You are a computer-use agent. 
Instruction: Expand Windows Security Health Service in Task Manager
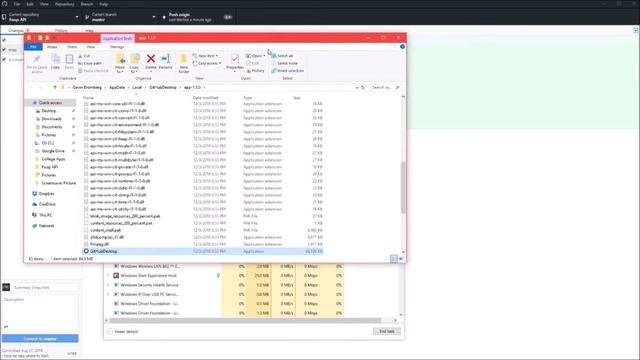pos(108,285)
